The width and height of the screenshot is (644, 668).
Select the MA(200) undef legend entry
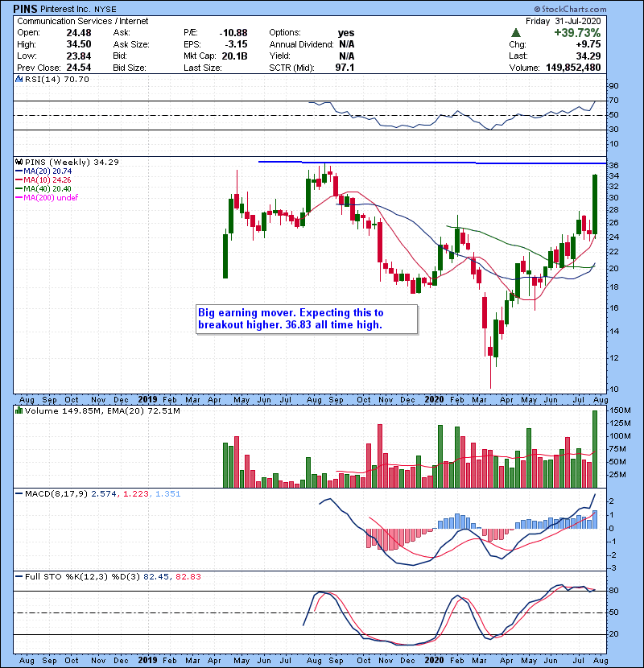coord(47,198)
